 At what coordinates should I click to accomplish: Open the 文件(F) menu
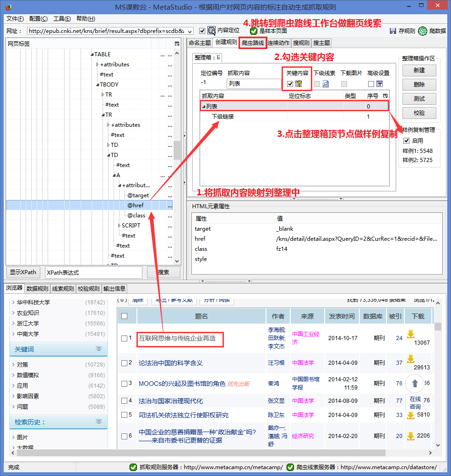[x=15, y=19]
